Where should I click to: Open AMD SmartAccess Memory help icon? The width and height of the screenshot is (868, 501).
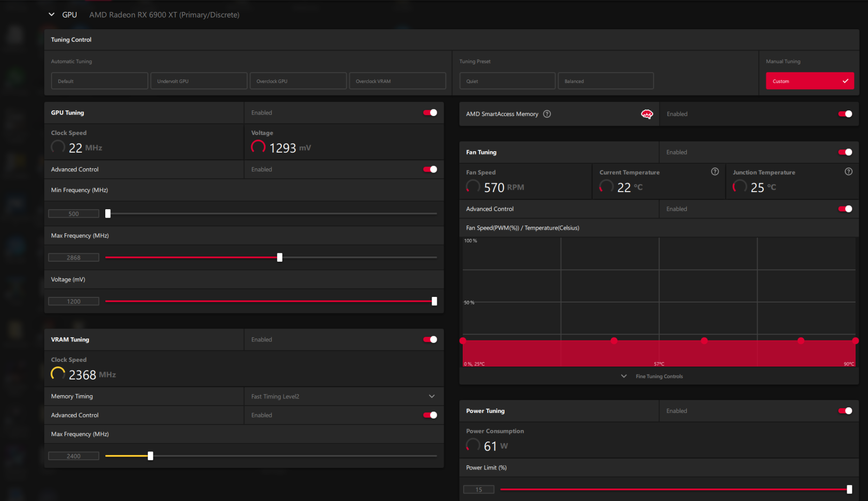(x=547, y=114)
